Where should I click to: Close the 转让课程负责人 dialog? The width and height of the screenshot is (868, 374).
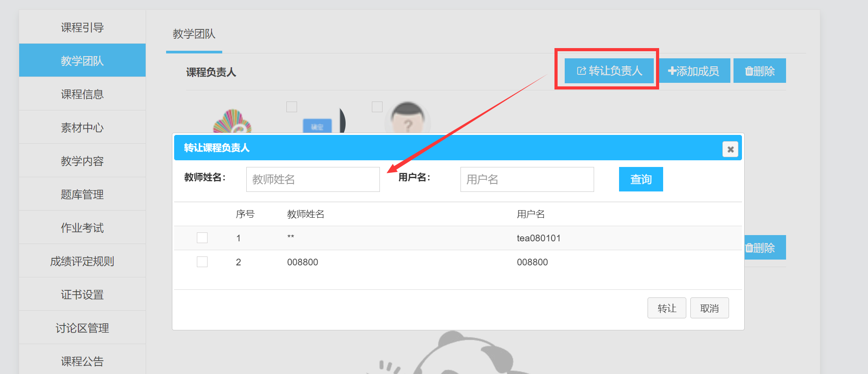click(x=730, y=149)
